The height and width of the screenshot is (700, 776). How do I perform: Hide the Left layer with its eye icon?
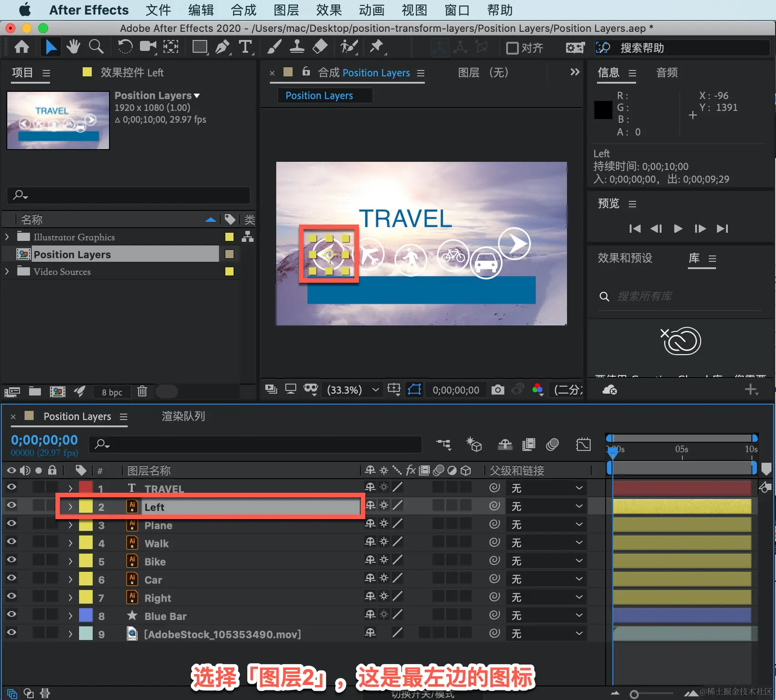[11, 505]
